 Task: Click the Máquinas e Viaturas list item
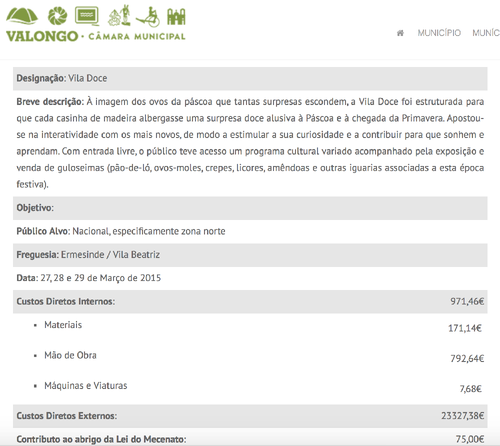(86, 386)
